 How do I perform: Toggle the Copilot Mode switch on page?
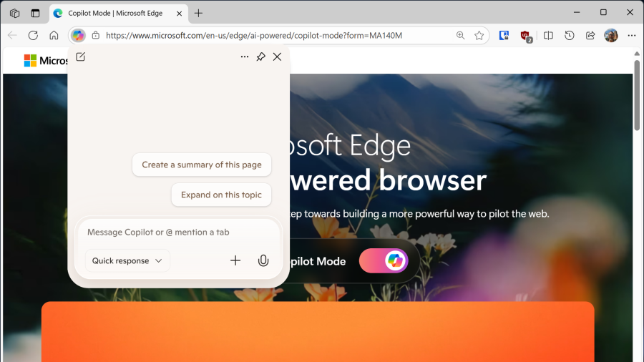click(x=384, y=260)
